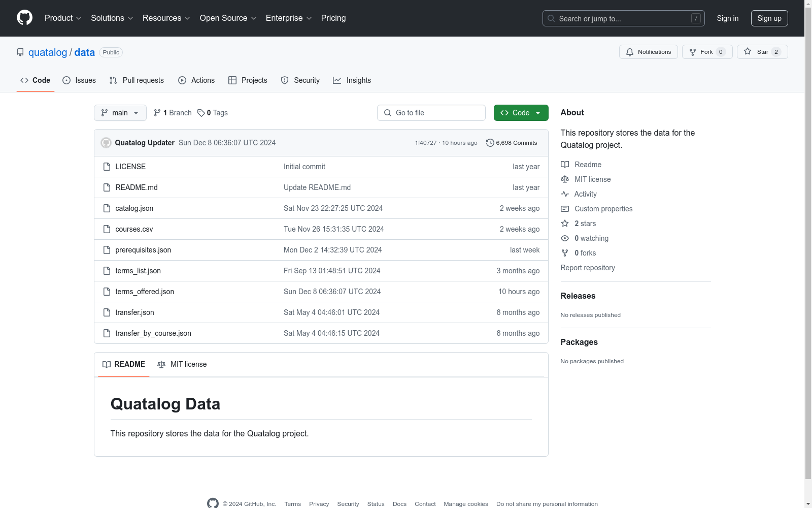Expand the Product menu
This screenshot has height=508, width=812.
coord(63,18)
